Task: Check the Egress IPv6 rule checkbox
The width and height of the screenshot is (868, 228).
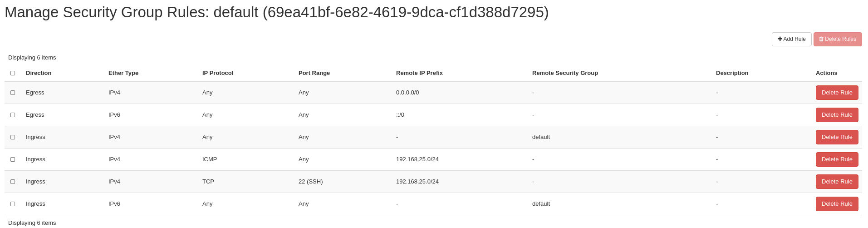Action: [x=13, y=115]
